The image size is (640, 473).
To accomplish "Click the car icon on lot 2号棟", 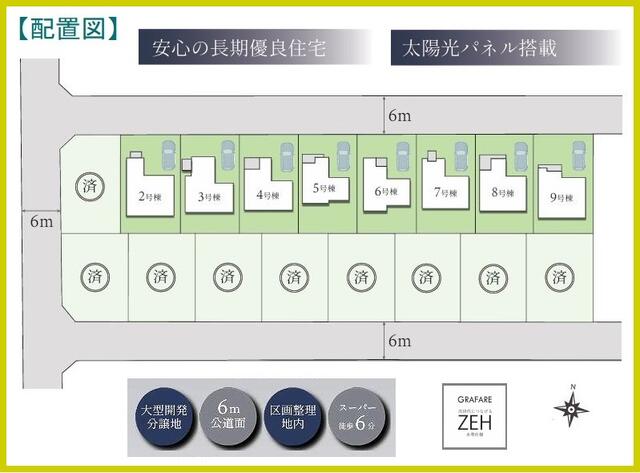I will coord(169,155).
